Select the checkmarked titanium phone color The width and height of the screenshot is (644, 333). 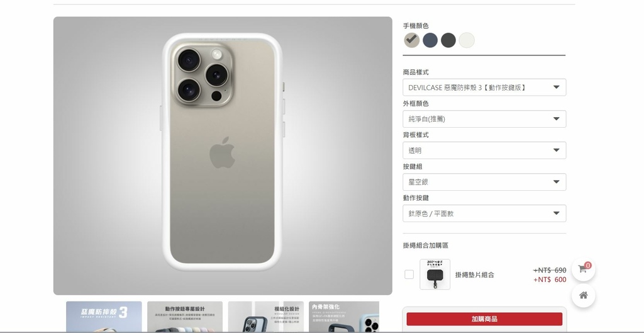tap(411, 40)
